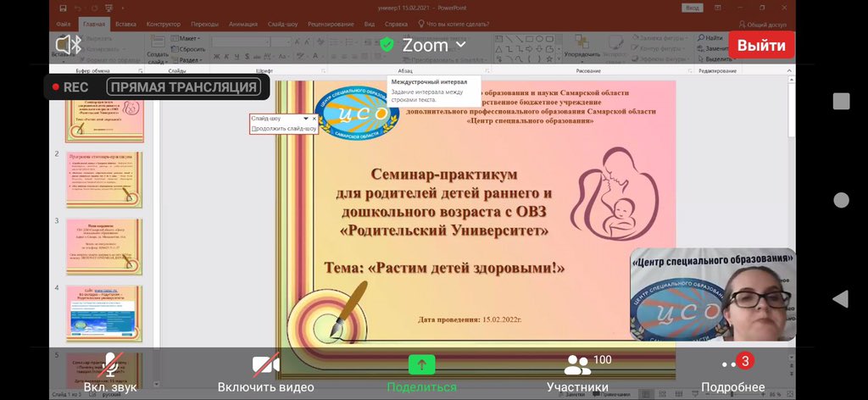Click the Вход sign-in button
The height and width of the screenshot is (400, 868).
click(x=693, y=8)
